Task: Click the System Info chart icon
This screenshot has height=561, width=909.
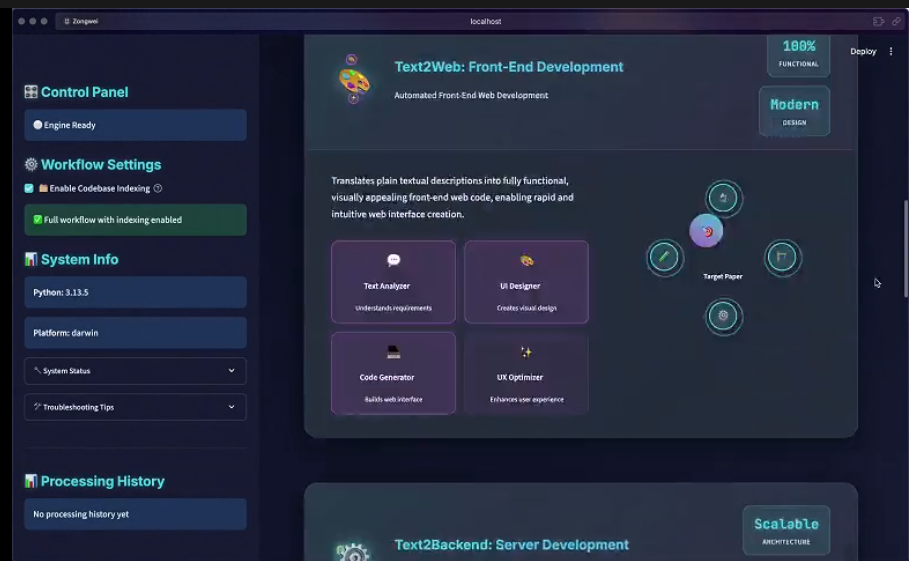Action: pos(31,259)
